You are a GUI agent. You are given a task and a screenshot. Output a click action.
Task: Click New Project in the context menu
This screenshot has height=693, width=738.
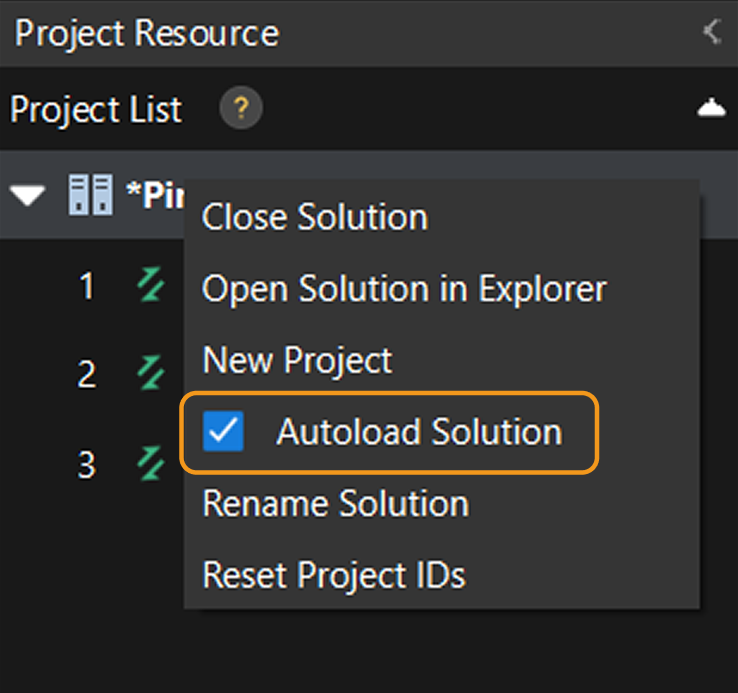coord(297,360)
